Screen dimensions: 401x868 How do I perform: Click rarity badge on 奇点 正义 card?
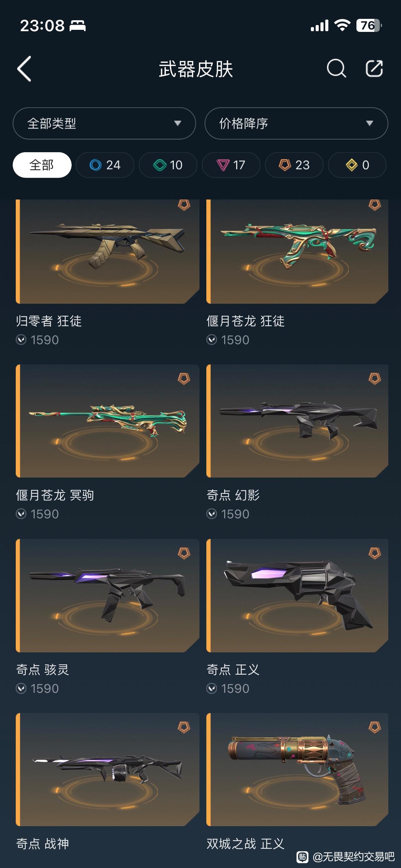click(x=375, y=553)
